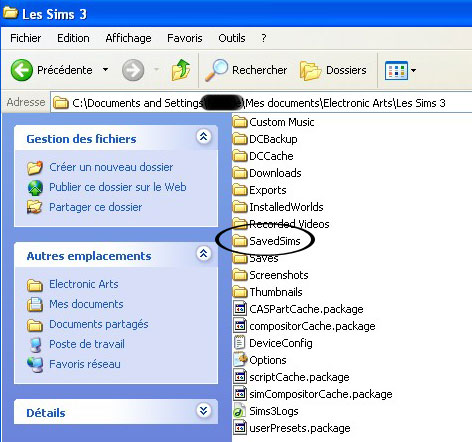Click the green Précédente back arrow
This screenshot has width=472, height=442.
pyautogui.click(x=22, y=70)
